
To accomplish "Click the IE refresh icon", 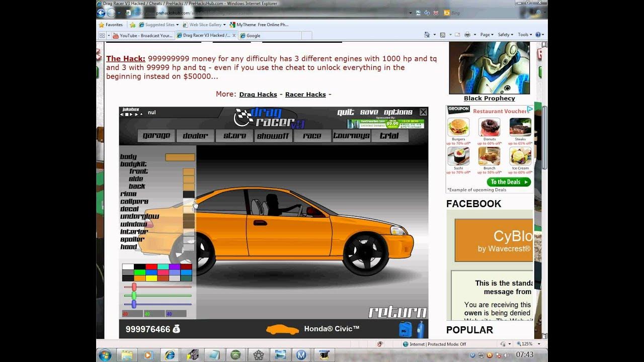I will (427, 13).
